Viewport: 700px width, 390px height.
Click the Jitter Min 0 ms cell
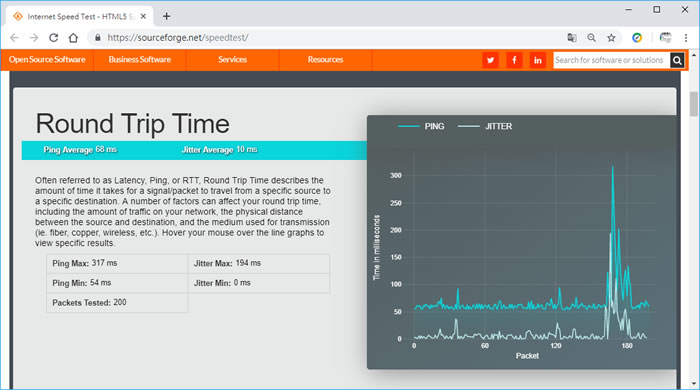[258, 283]
